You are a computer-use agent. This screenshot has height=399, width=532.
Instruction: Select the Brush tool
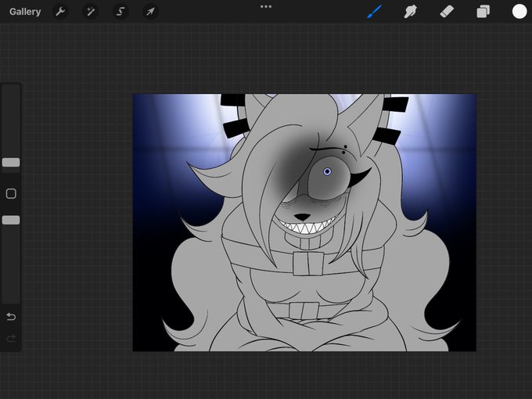point(374,12)
